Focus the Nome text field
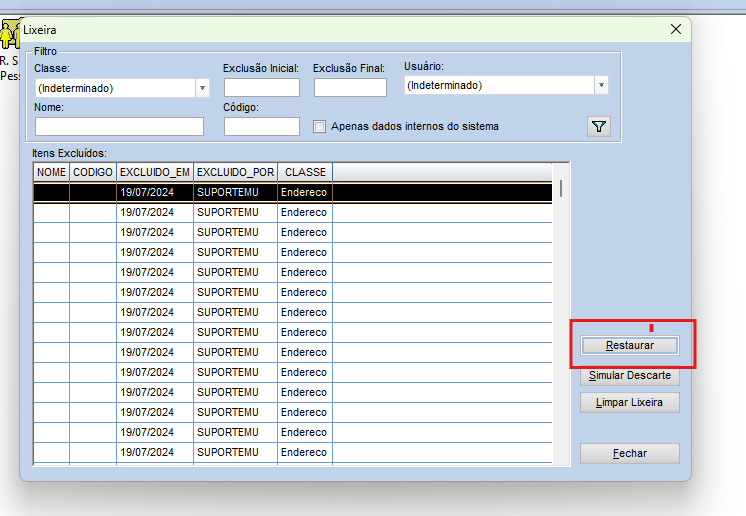746x516 pixels. pyautogui.click(x=119, y=127)
